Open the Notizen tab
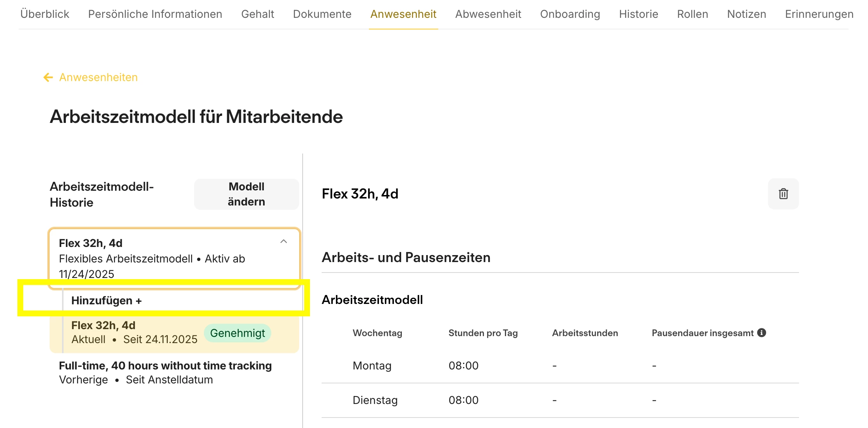 (746, 14)
